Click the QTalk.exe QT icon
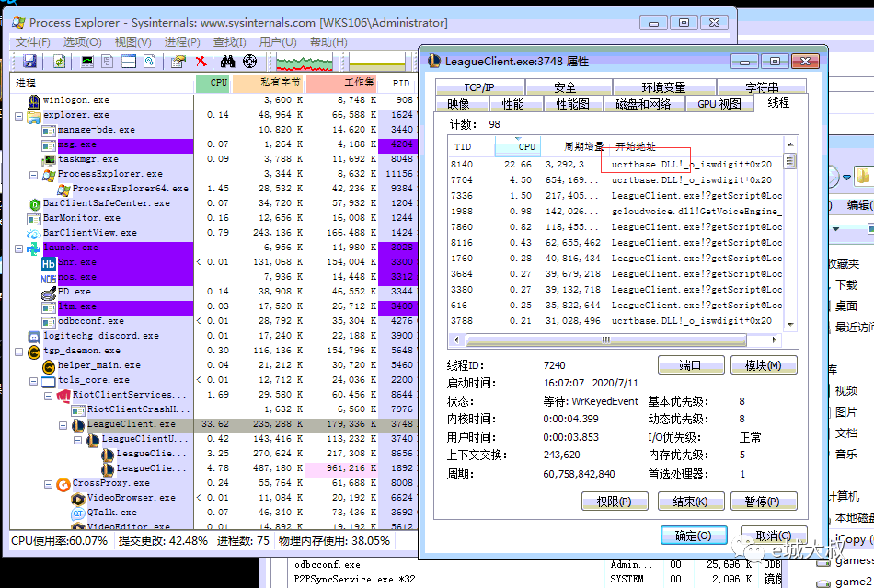 click(x=78, y=513)
